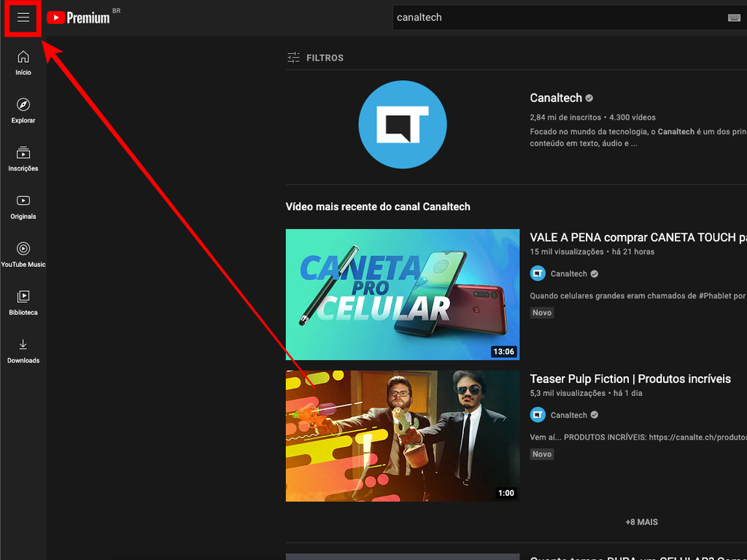
Task: Click '5,3 mil visualizações • há 1 dia'
Action: pos(586,393)
